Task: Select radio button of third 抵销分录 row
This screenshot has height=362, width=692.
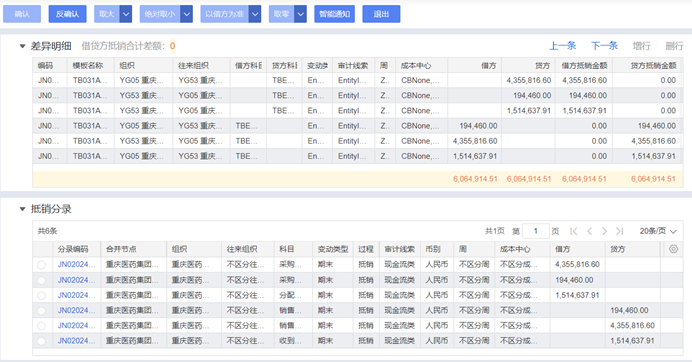Action: tap(41, 295)
